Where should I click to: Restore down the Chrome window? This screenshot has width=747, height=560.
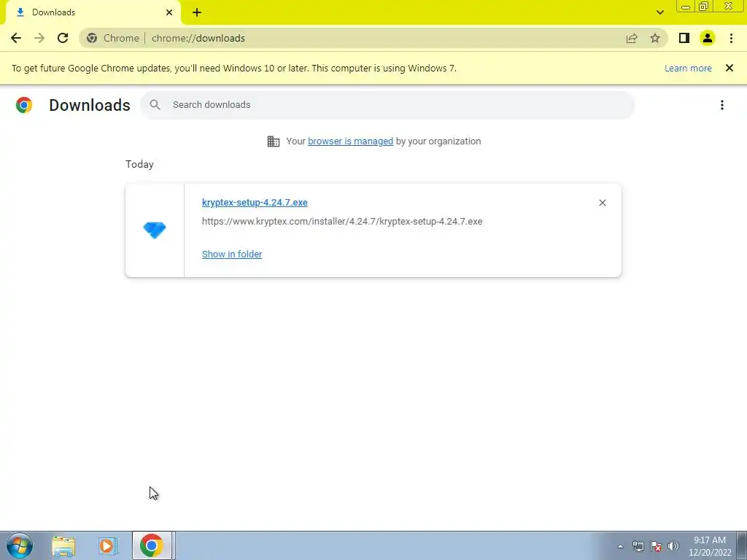[704, 7]
